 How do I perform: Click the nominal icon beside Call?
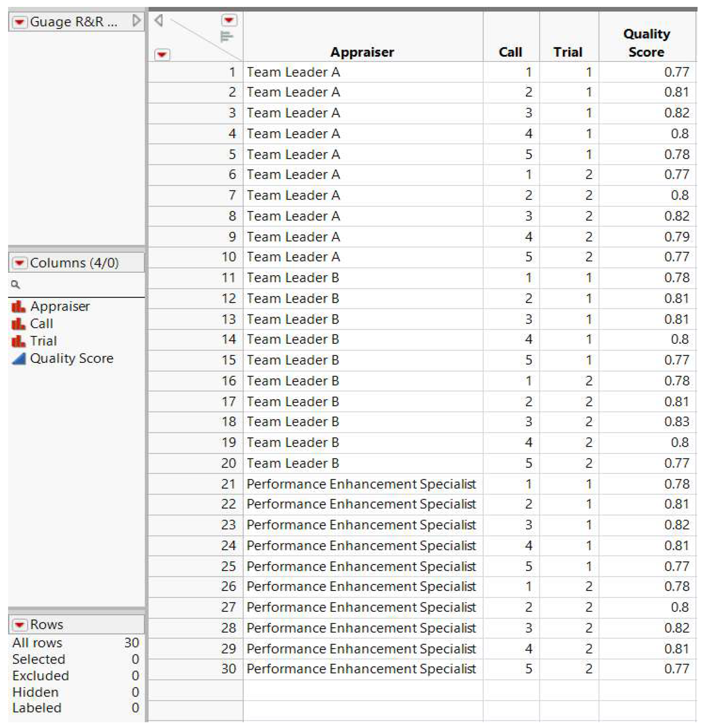(18, 324)
